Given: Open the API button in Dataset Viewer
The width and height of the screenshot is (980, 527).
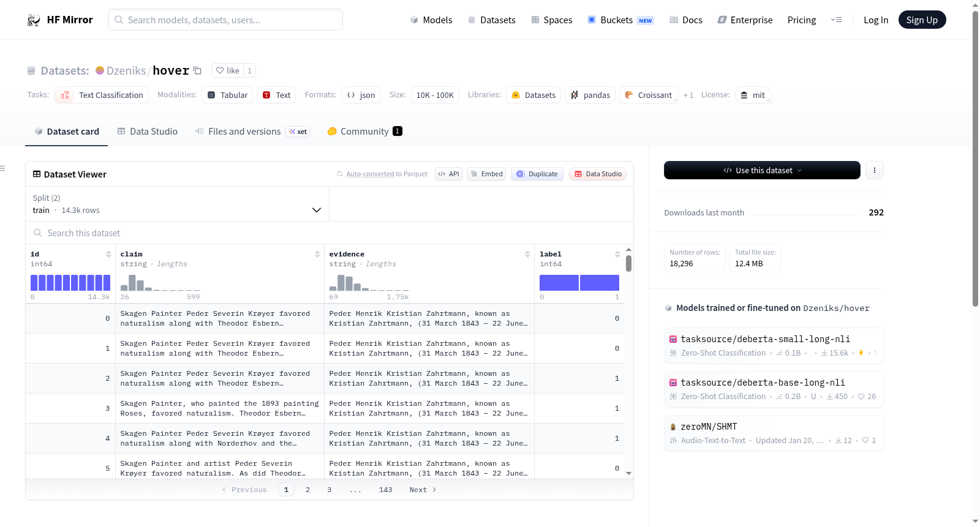Looking at the screenshot, I should 448,174.
